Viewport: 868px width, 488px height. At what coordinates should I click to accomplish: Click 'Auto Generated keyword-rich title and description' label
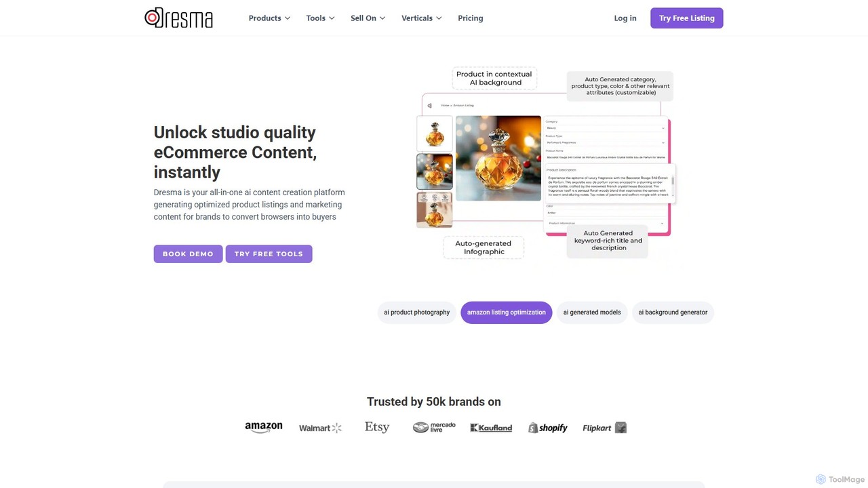608,241
